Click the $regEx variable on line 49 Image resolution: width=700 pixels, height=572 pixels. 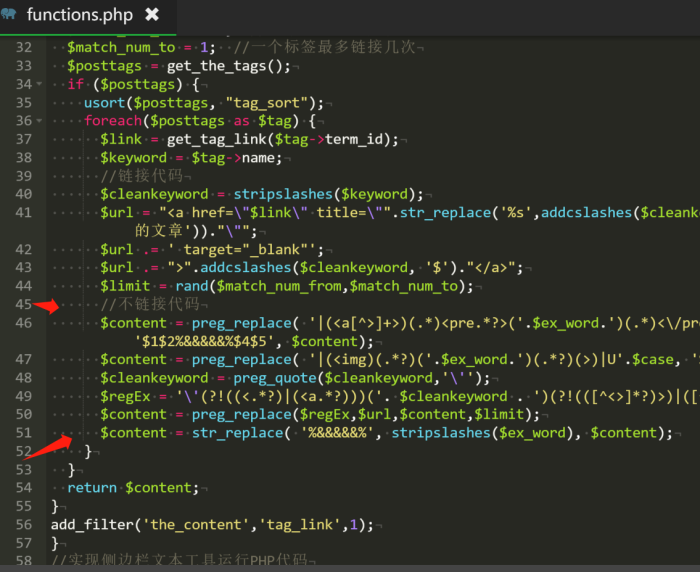(x=128, y=396)
